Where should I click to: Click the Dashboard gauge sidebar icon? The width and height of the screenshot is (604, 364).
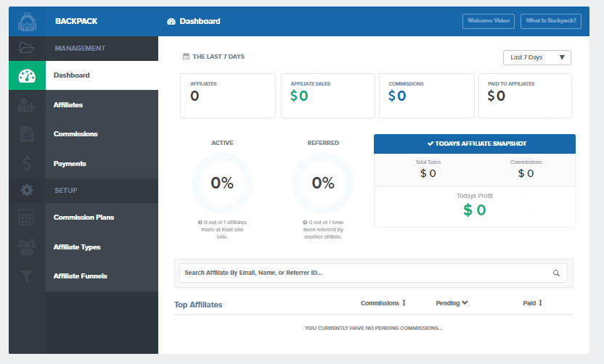[27, 76]
